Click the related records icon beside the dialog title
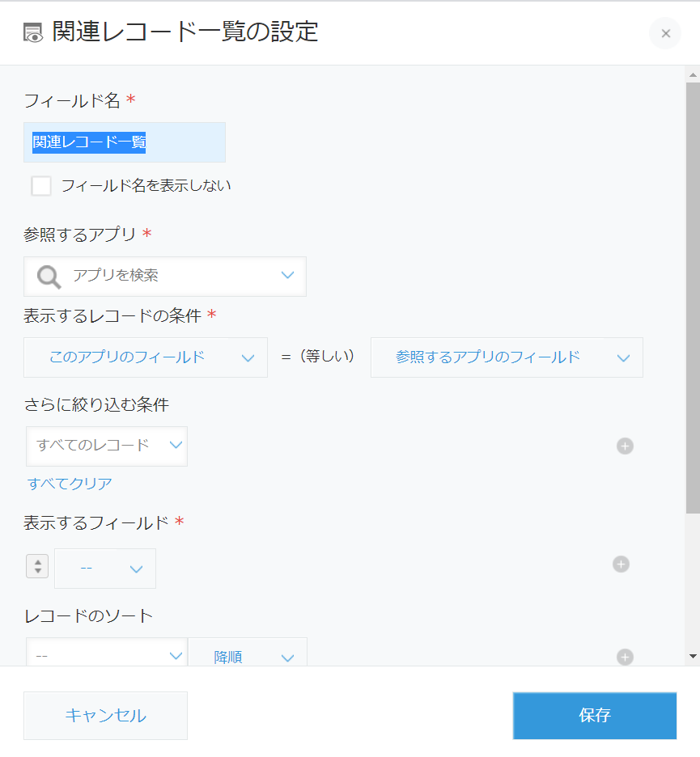 [x=33, y=33]
